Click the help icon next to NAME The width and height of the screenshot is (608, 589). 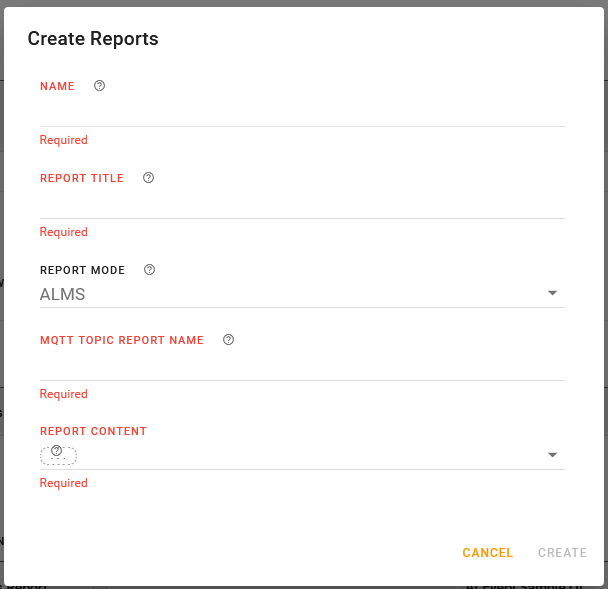tap(99, 86)
